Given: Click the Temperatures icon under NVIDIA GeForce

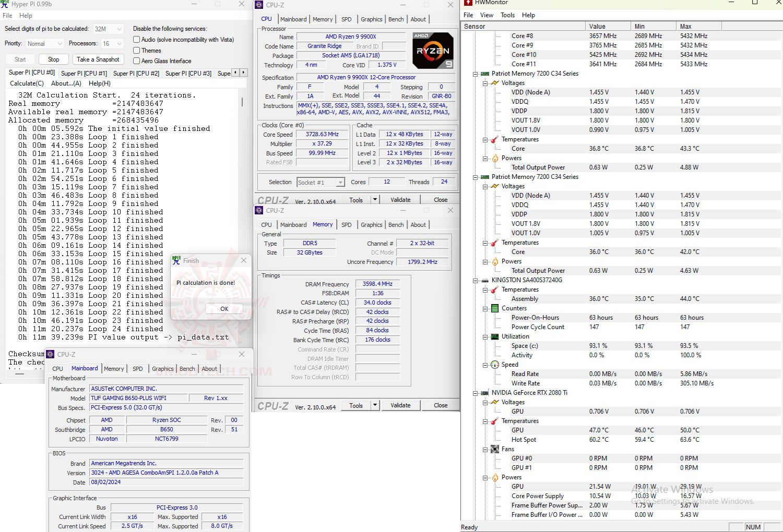Looking at the screenshot, I should [x=495, y=421].
